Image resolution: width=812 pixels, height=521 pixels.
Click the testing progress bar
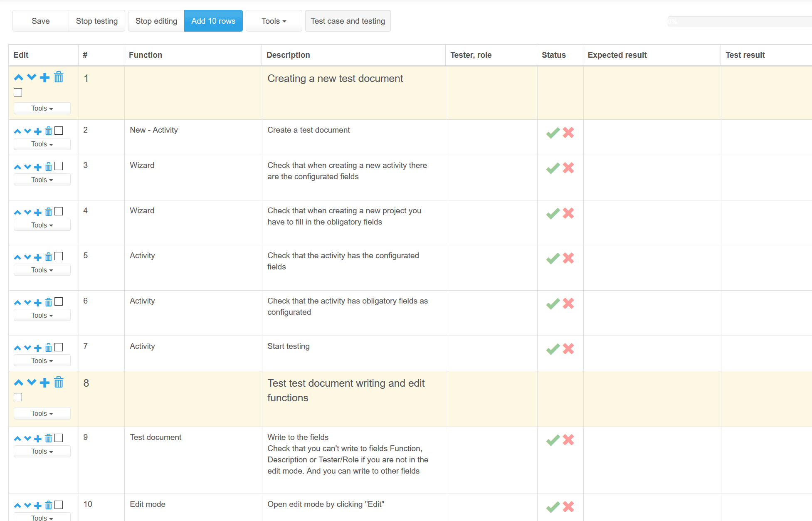(x=740, y=21)
